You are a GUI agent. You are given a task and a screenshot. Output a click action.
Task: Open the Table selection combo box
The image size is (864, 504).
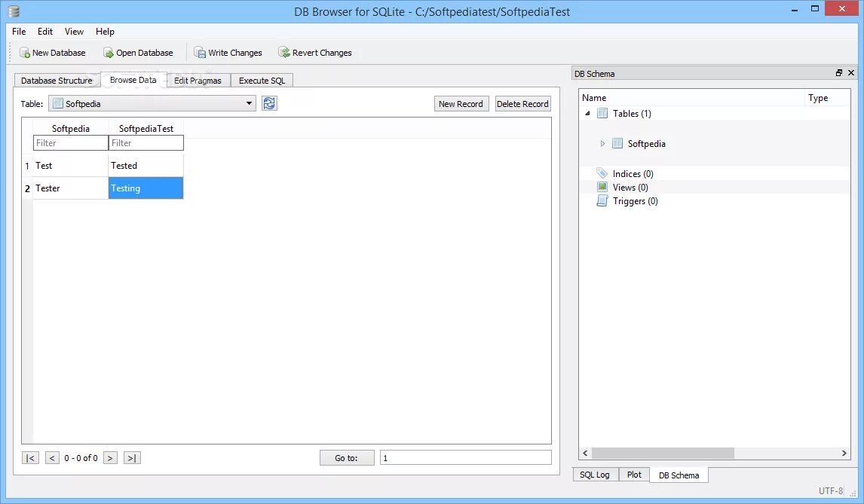(152, 103)
